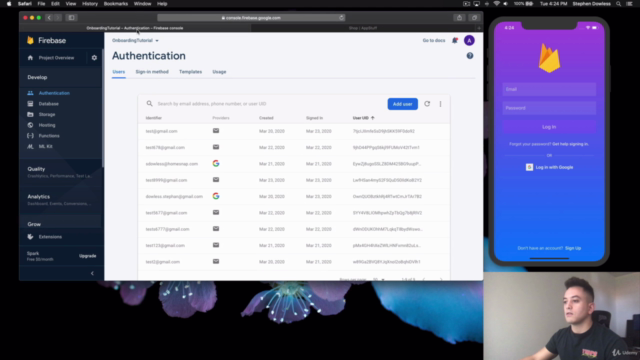Image resolution: width=640 pixels, height=360 pixels.
Task: Click Add user button
Action: [402, 104]
